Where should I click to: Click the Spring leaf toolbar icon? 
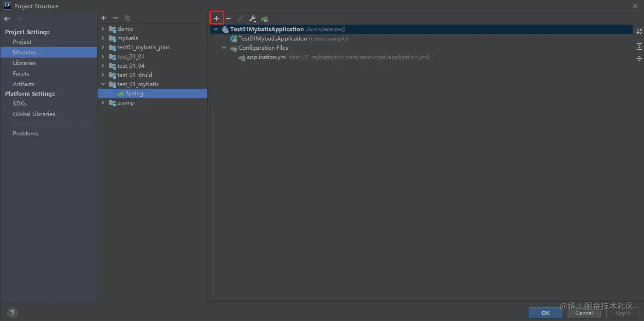(264, 19)
